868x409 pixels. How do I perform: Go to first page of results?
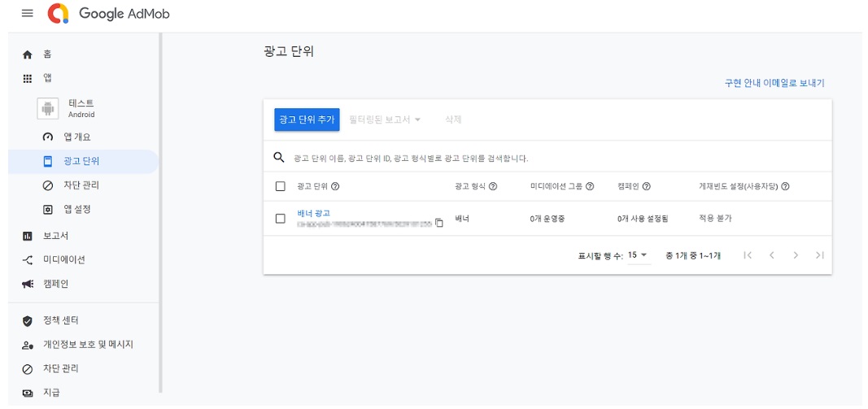pyautogui.click(x=748, y=255)
